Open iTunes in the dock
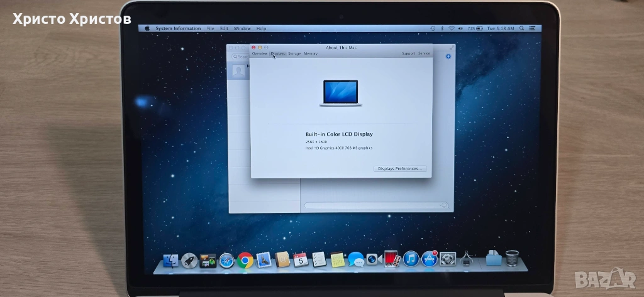Image resolution: width=644 pixels, height=297 pixels. [x=411, y=259]
